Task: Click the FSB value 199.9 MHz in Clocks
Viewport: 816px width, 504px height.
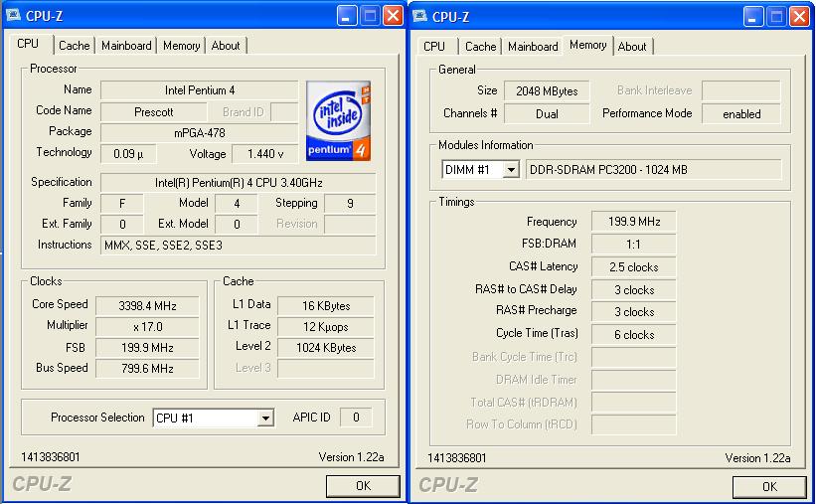Action: point(147,347)
